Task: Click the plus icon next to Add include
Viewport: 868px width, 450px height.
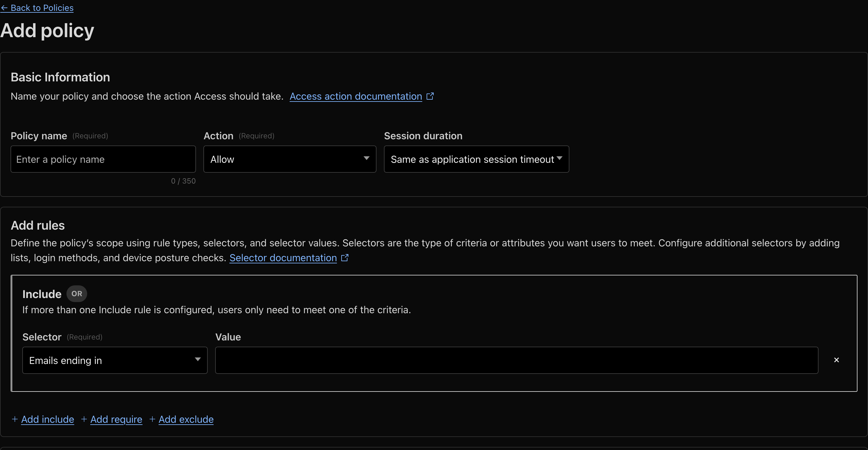Action: 15,419
